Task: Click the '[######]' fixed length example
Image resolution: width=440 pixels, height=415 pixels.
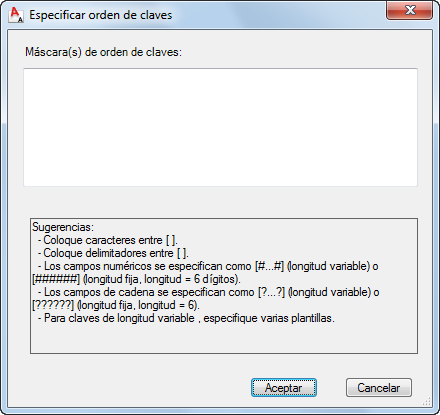Action: click(x=56, y=279)
